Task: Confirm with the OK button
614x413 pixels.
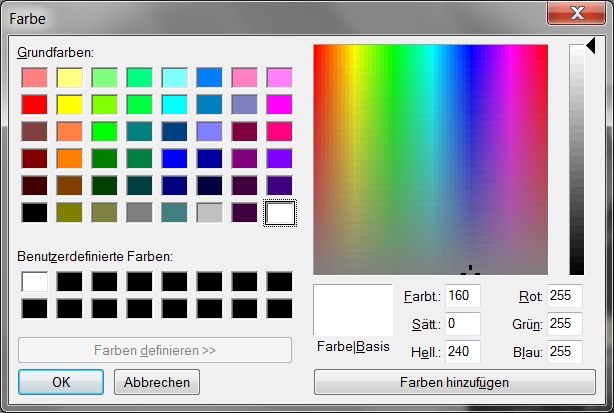Action: tap(61, 382)
